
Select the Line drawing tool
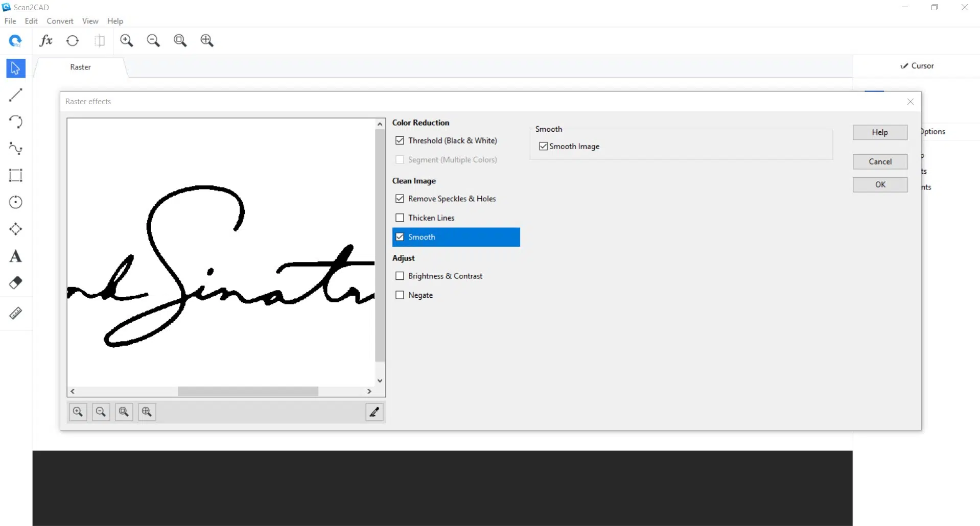pos(15,95)
